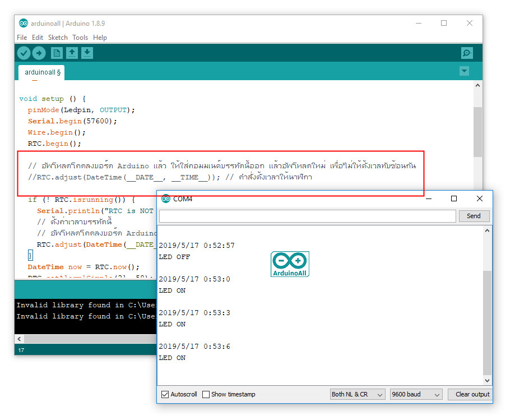Click the line number 17 in status bar
The width and height of the screenshot is (515, 420).
coord(21,350)
